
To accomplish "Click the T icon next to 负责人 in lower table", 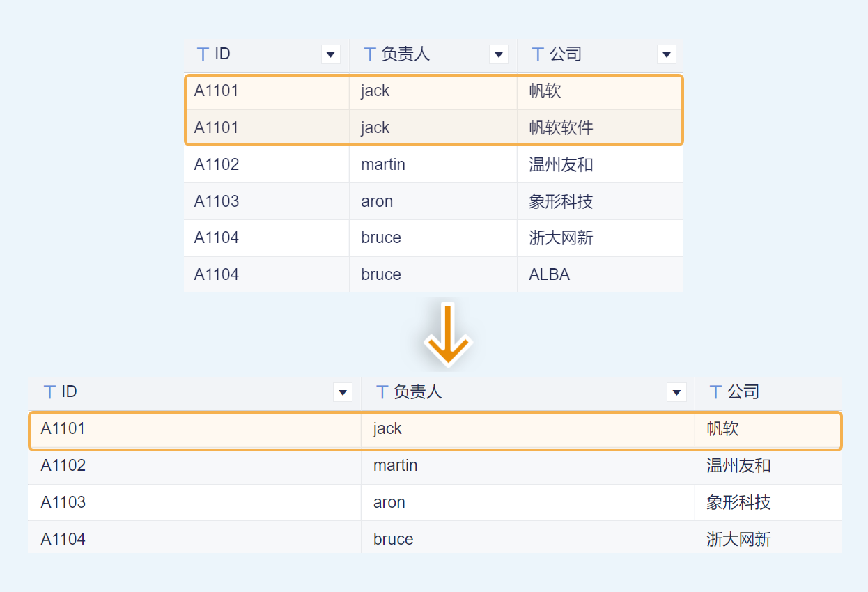I will pos(382,392).
